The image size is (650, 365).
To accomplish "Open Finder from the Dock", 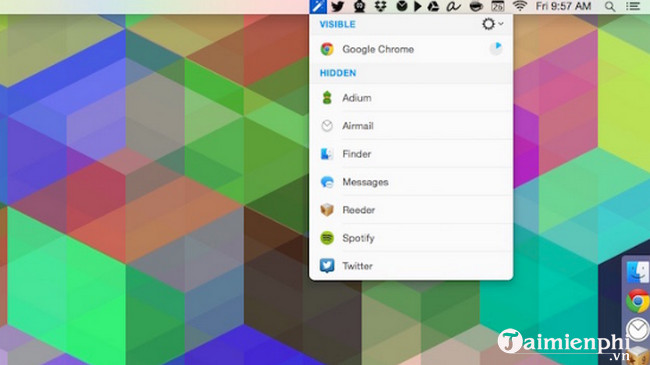I will point(638,272).
